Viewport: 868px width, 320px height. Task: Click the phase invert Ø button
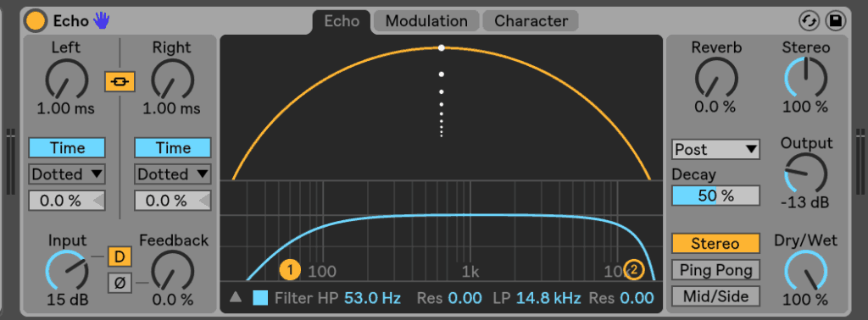click(120, 283)
